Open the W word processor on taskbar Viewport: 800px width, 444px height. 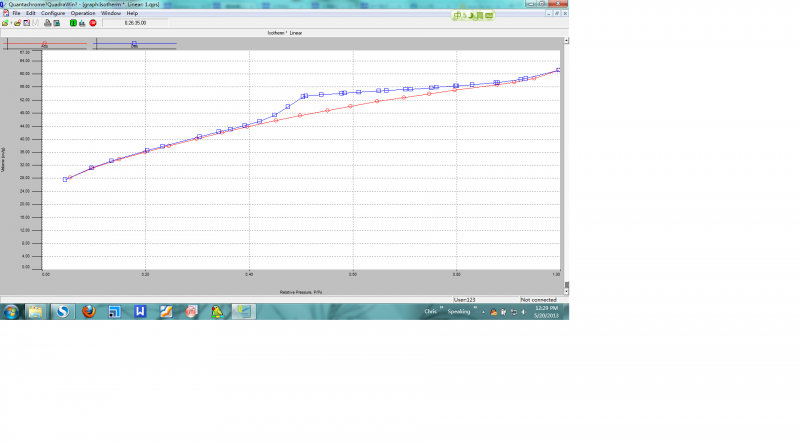(140, 312)
